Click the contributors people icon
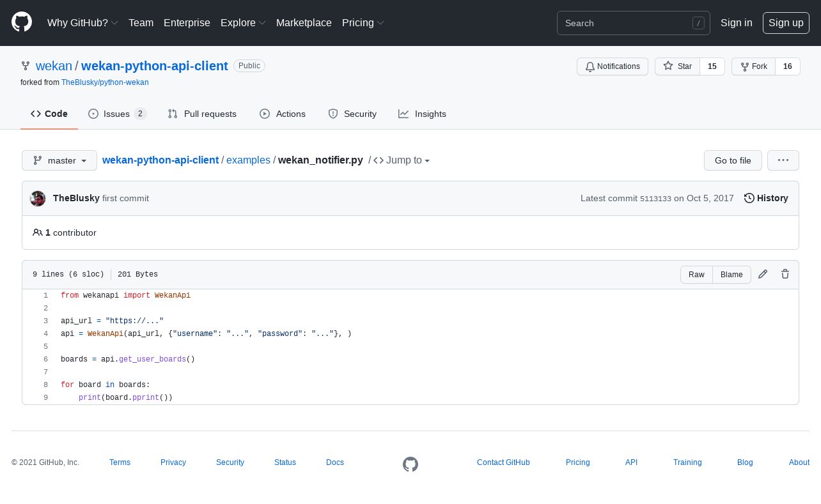This screenshot has width=821, height=504. click(38, 233)
